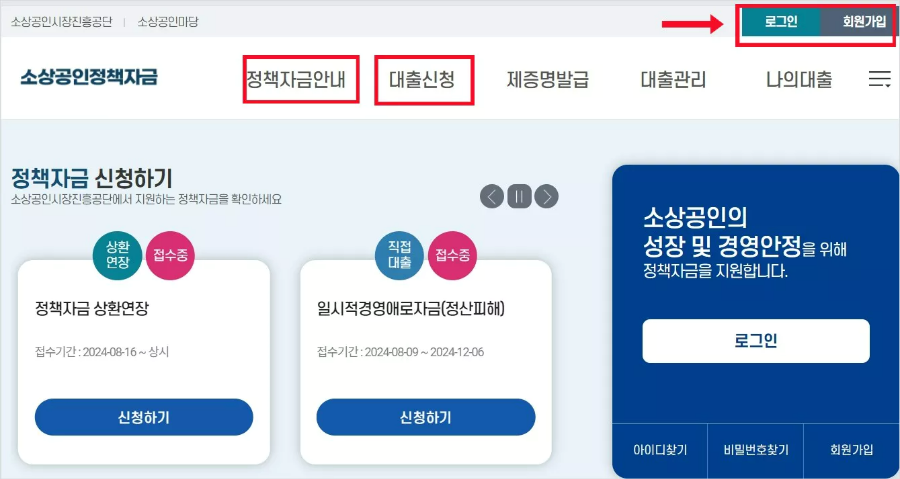The height and width of the screenshot is (479, 900).
Task: Go to previous carousel slide
Action: 492,197
